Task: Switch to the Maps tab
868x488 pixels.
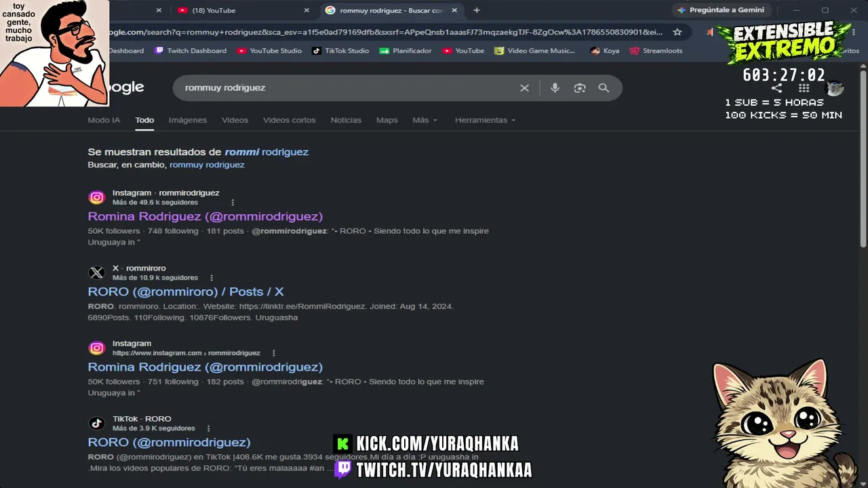Action: (387, 120)
